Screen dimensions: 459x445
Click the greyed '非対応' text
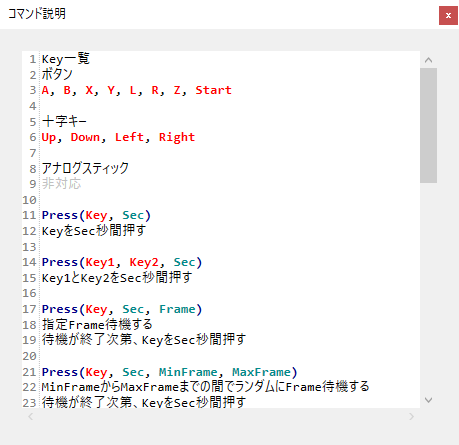[x=61, y=184]
